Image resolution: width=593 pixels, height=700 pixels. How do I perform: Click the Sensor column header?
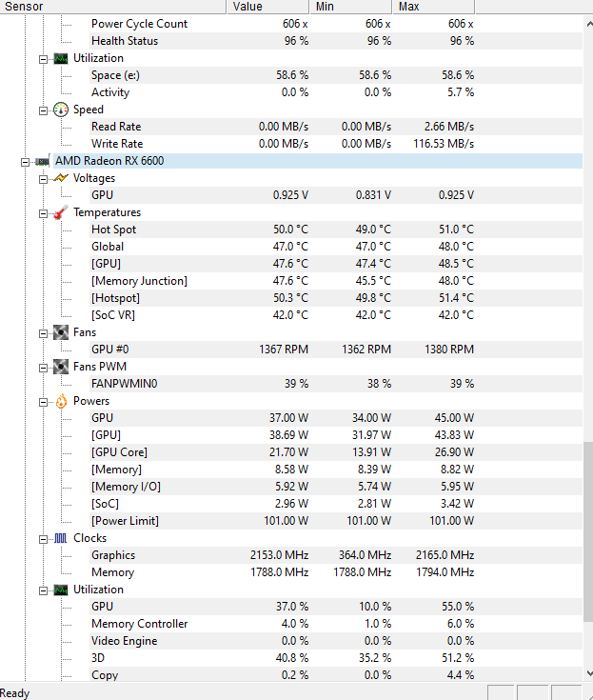113,7
